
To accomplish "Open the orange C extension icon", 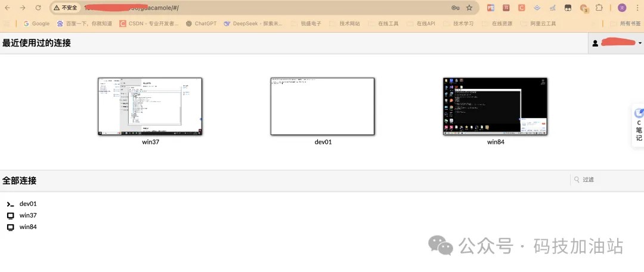I will point(522,8).
